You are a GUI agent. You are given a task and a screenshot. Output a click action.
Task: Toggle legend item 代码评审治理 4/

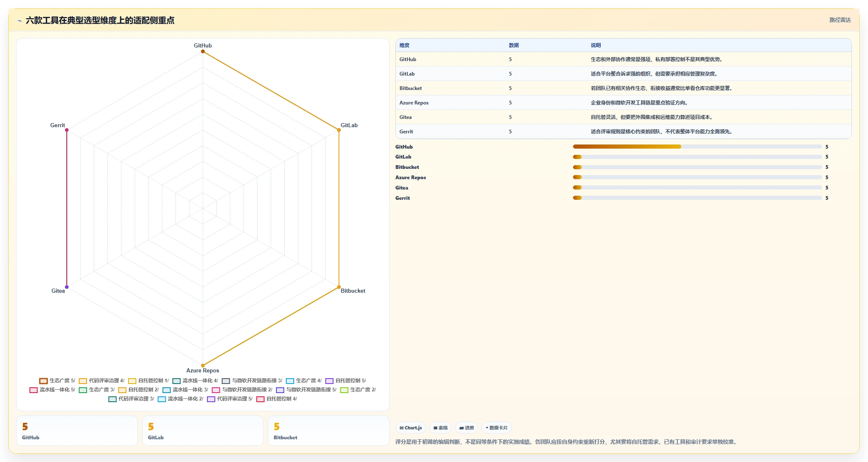(x=102, y=381)
